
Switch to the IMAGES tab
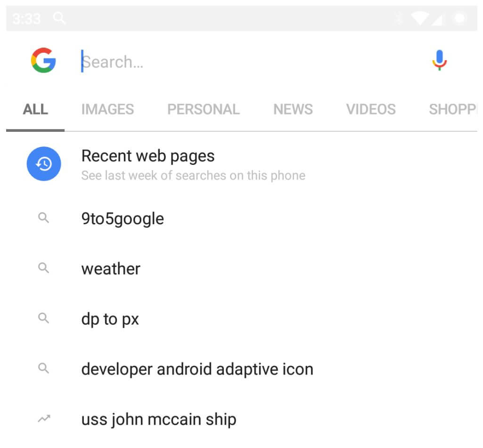tap(107, 109)
